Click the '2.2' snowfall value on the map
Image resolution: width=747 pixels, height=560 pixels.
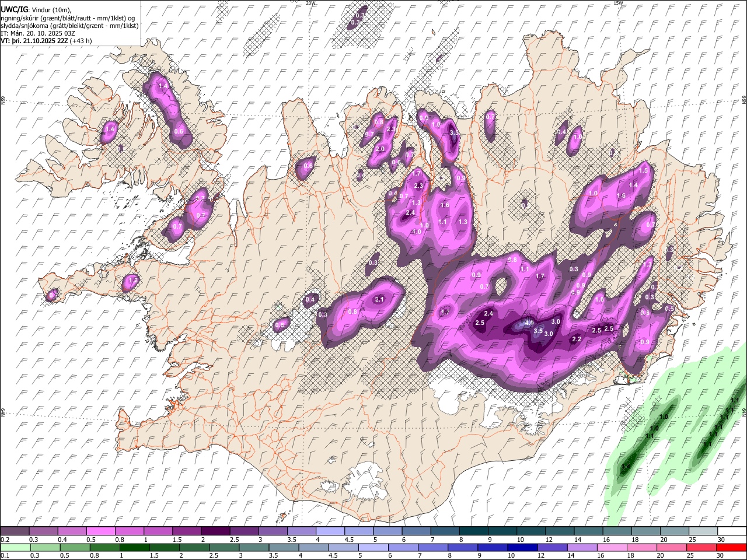click(x=577, y=339)
